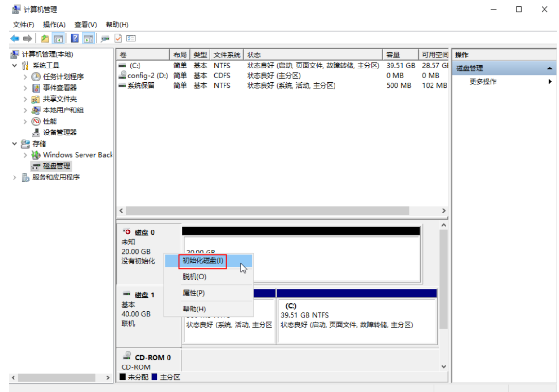Select the 系统保留 volume row

[x=283, y=86]
